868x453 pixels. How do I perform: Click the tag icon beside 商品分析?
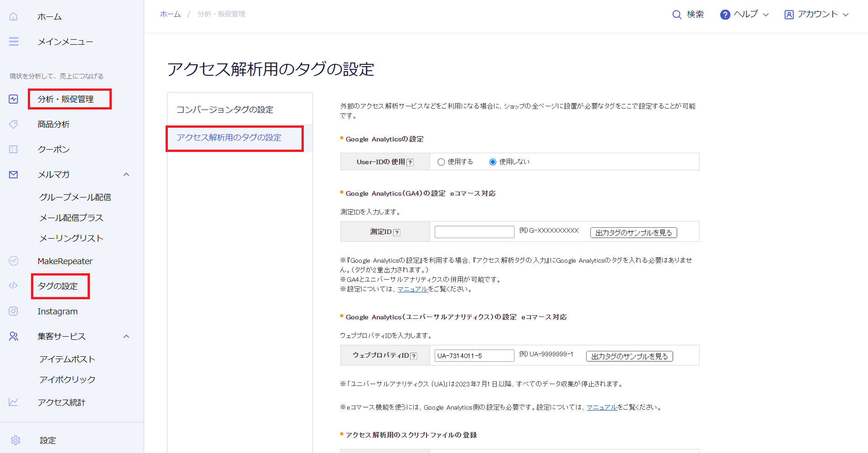(14, 124)
